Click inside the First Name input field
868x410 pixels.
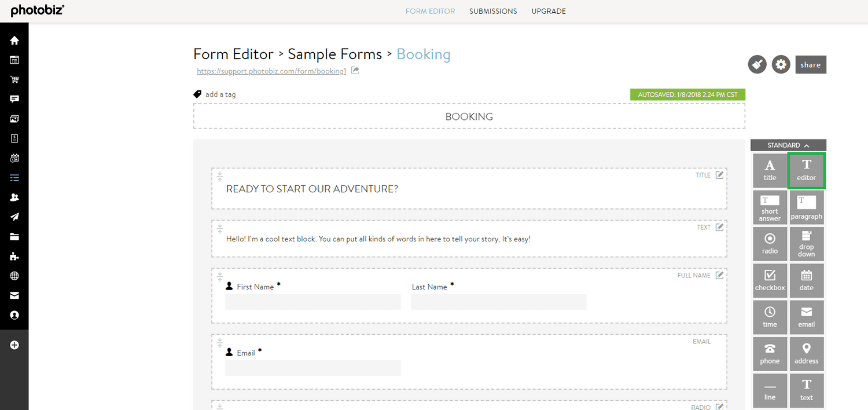312,302
